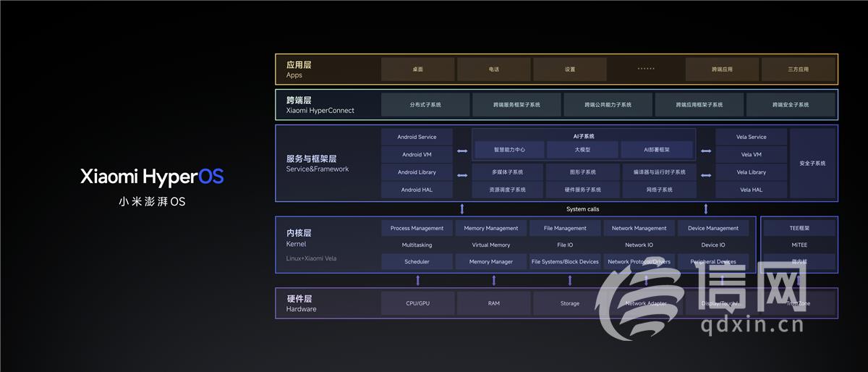Click the Memory Manager box
The image size is (868, 372).
490,261
